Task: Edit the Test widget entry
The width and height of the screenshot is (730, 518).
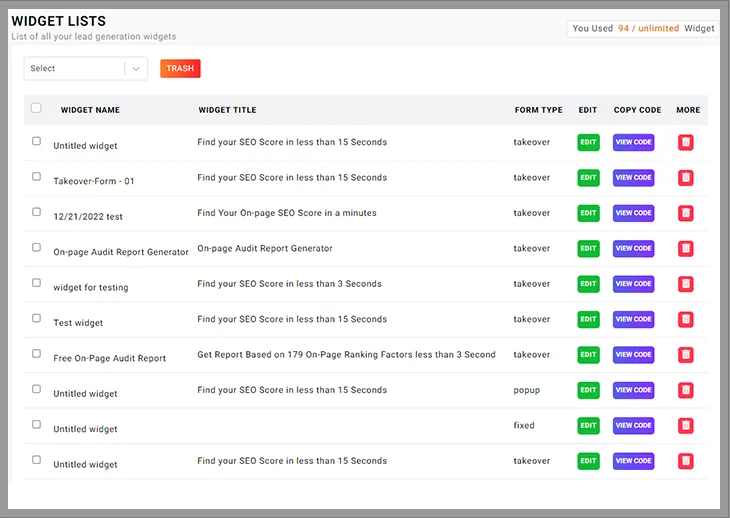Action: (x=588, y=319)
